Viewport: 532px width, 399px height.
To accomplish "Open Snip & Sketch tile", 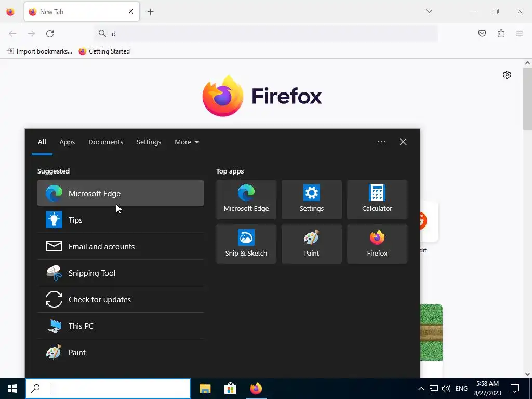I will [246, 244].
